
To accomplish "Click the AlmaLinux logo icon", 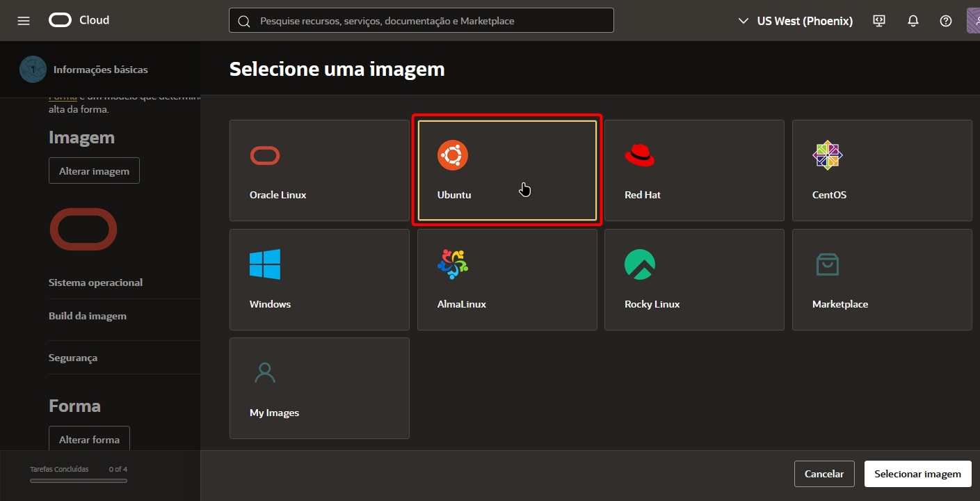I will tap(453, 264).
